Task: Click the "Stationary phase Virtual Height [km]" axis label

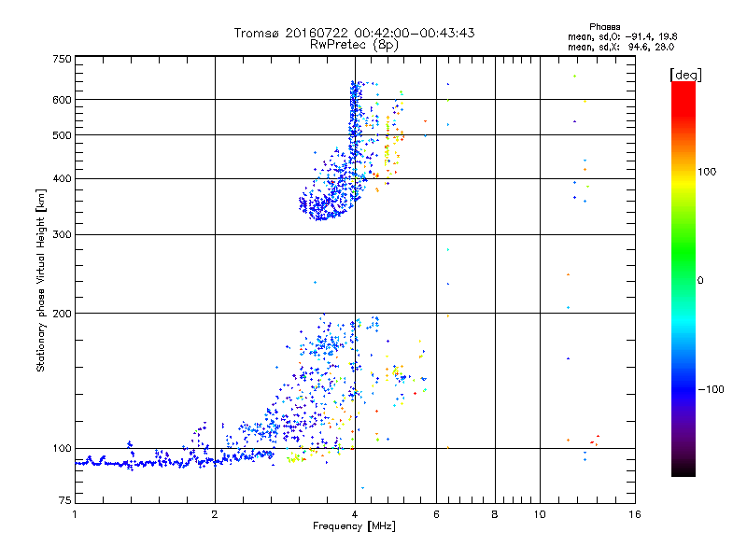Action: click(x=41, y=280)
